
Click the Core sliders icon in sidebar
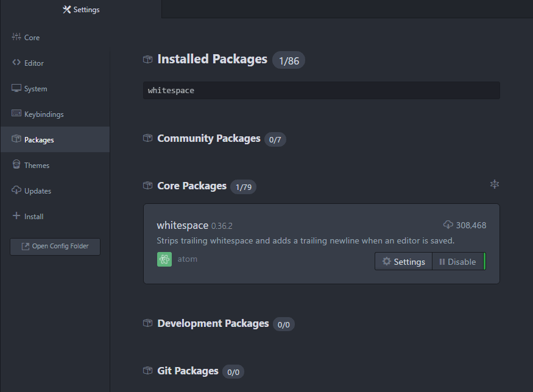[x=16, y=37]
